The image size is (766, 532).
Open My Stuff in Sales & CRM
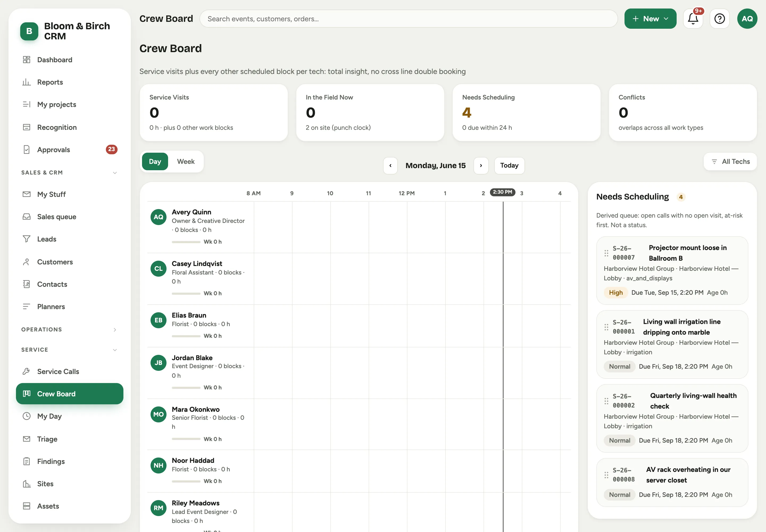point(70,194)
